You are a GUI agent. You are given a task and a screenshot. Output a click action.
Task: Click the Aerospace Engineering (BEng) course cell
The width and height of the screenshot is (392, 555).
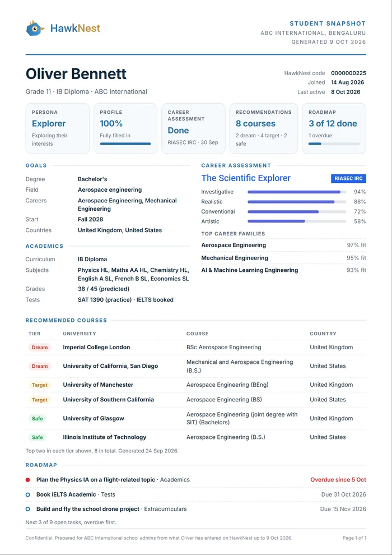(227, 385)
